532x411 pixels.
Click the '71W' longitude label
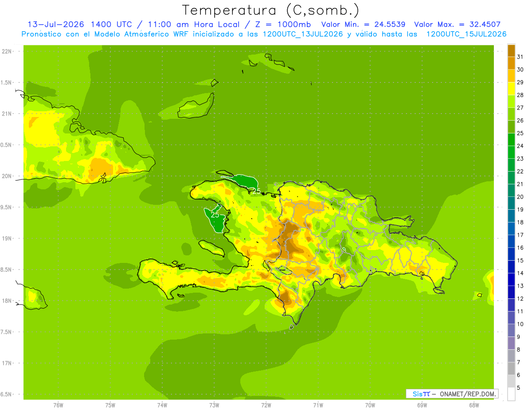pyautogui.click(x=318, y=405)
